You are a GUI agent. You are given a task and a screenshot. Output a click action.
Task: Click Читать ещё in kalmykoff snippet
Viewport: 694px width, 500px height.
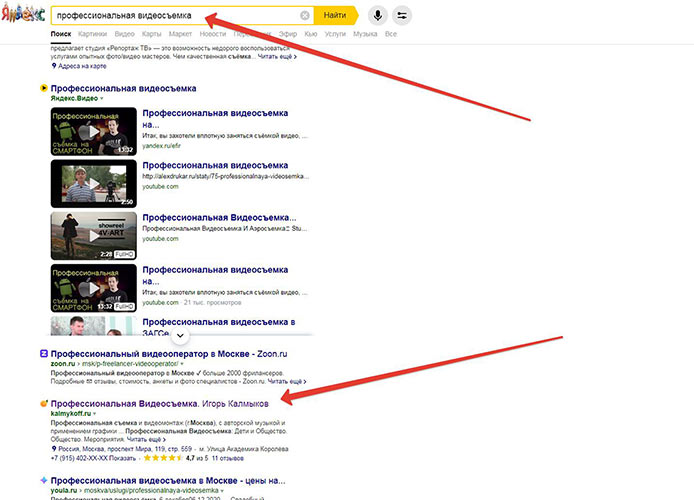[146, 439]
